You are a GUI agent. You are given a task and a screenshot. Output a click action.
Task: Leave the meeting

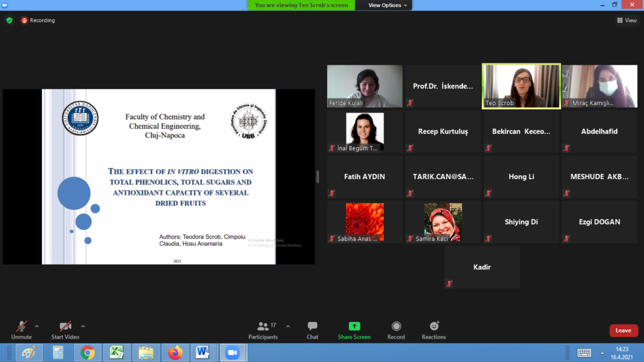click(x=623, y=331)
